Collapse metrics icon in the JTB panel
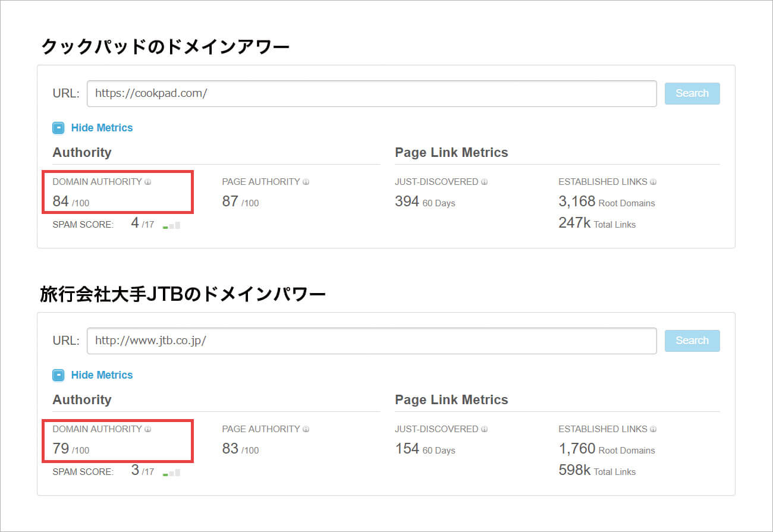This screenshot has height=532, width=773. click(x=58, y=375)
